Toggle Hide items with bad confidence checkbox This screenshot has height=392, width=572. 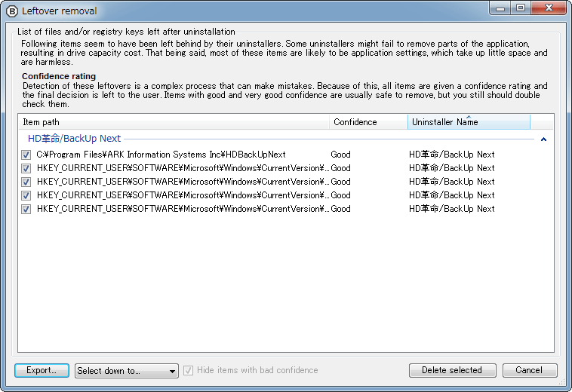pos(188,370)
